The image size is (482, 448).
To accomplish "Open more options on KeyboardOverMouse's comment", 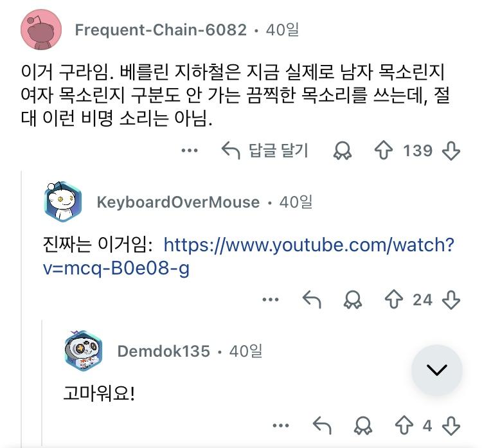I will tap(271, 299).
